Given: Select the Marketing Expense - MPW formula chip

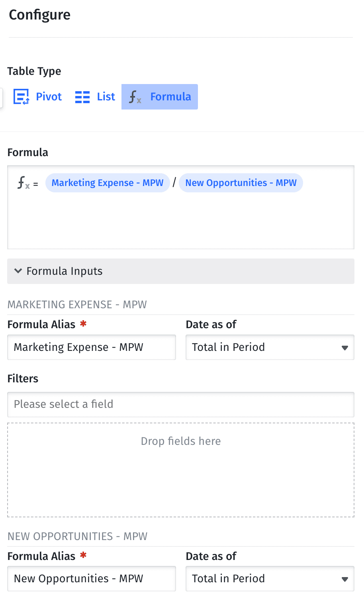Looking at the screenshot, I should [108, 183].
